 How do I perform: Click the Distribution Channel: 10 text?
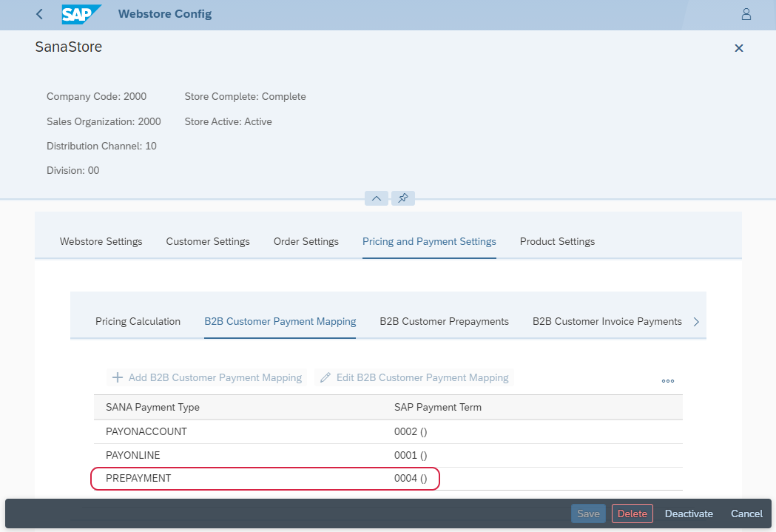(101, 146)
